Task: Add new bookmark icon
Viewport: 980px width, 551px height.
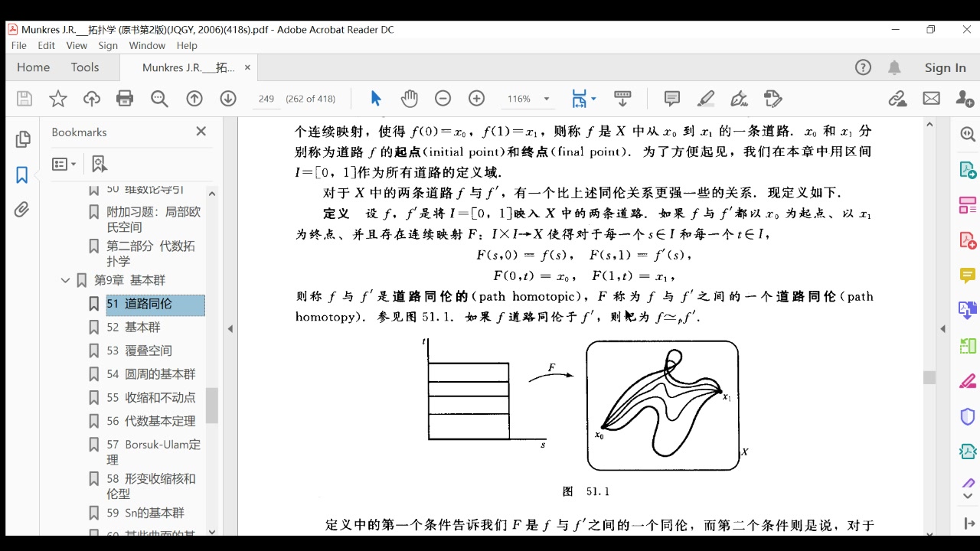Action: [99, 164]
